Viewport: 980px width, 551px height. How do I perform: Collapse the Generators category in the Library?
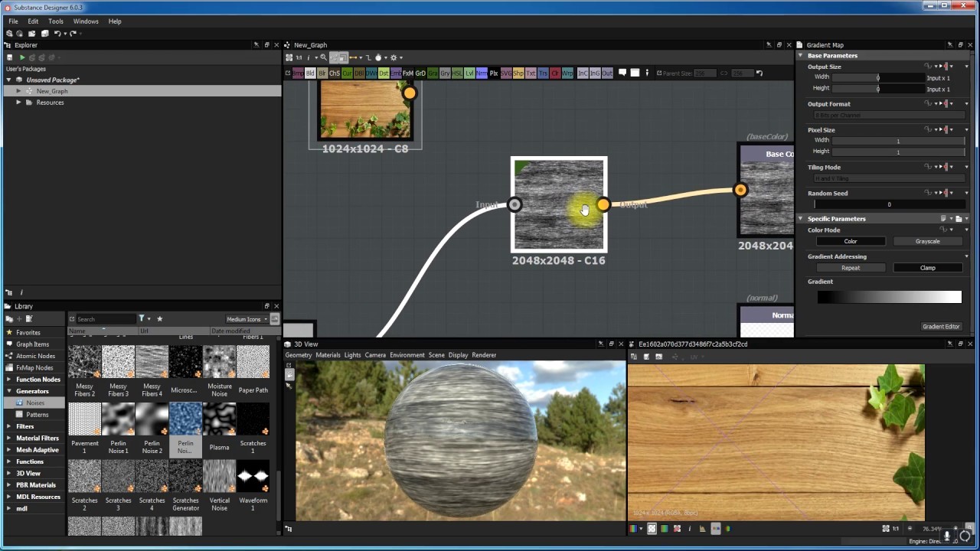8,391
